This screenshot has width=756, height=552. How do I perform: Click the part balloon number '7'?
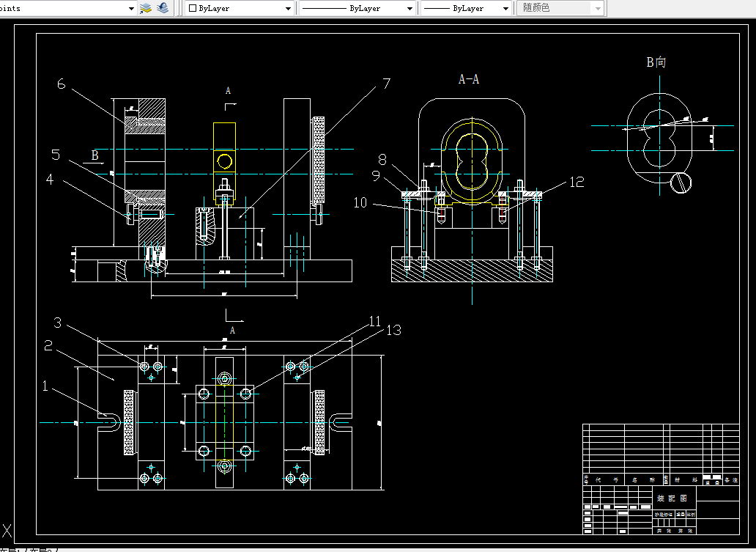tap(386, 84)
